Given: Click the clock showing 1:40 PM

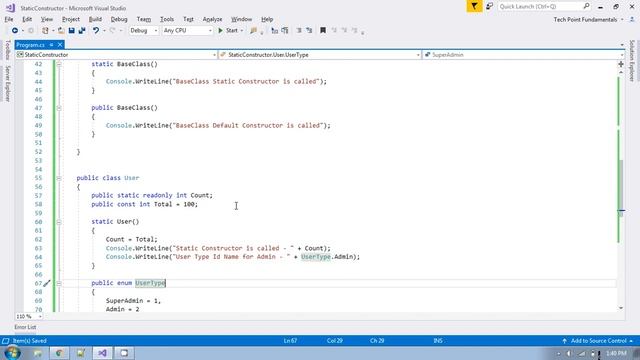Looking at the screenshot, I should pos(616,353).
